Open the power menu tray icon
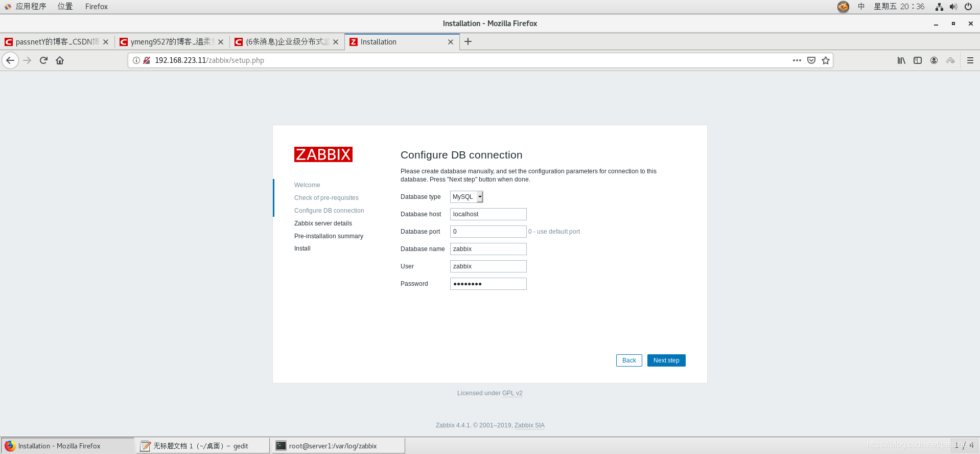This screenshot has height=454, width=980. [968, 7]
